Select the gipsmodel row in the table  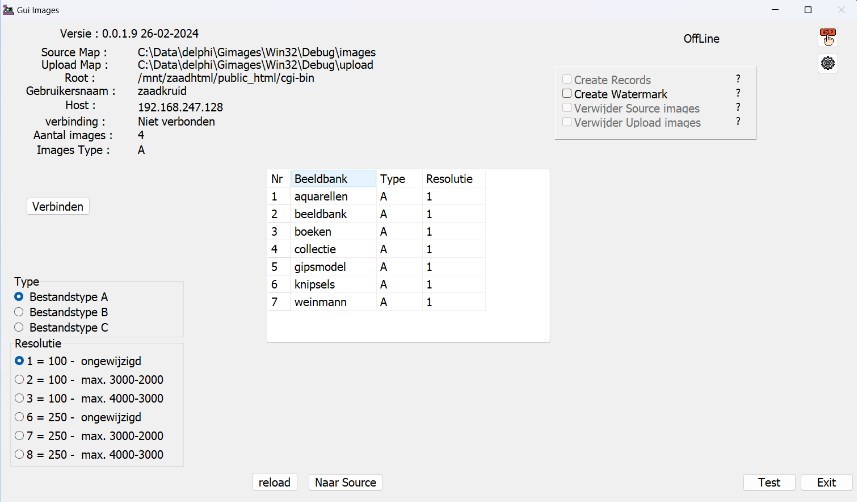(321, 267)
